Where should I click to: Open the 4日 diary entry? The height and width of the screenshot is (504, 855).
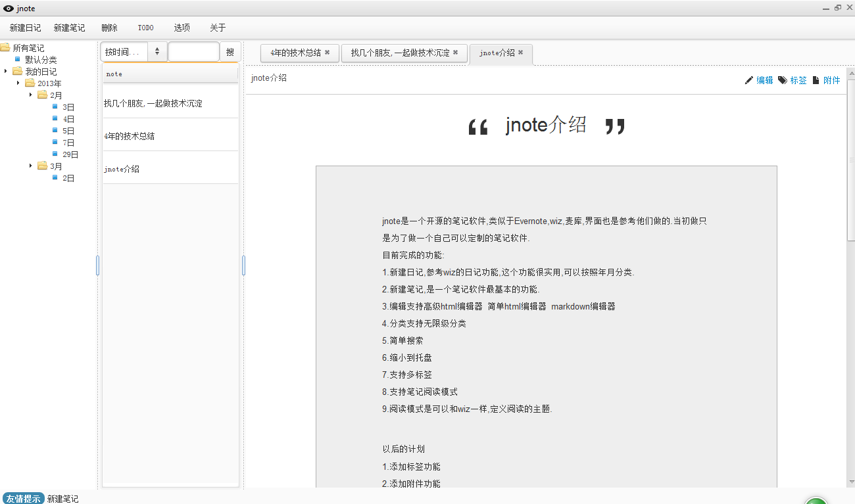[x=68, y=119]
